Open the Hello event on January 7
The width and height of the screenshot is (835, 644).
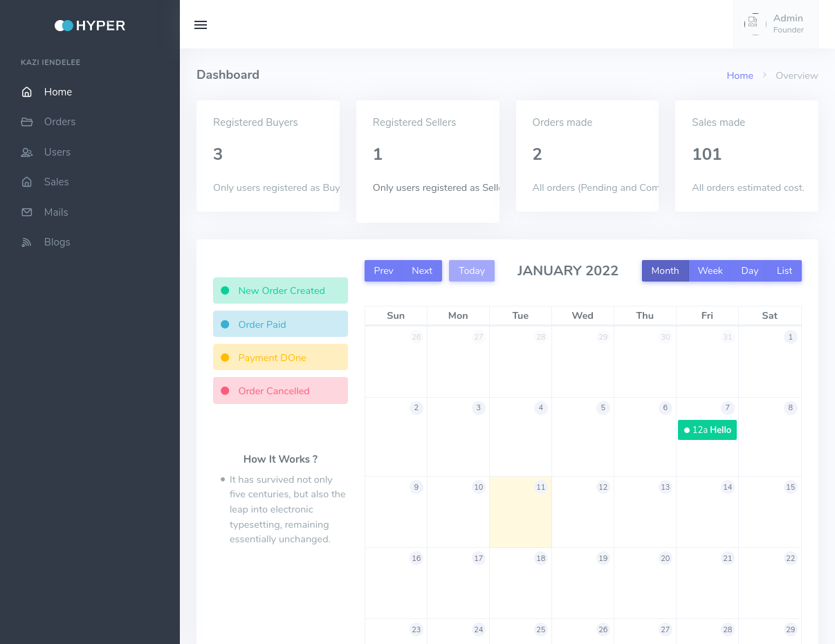tap(707, 430)
